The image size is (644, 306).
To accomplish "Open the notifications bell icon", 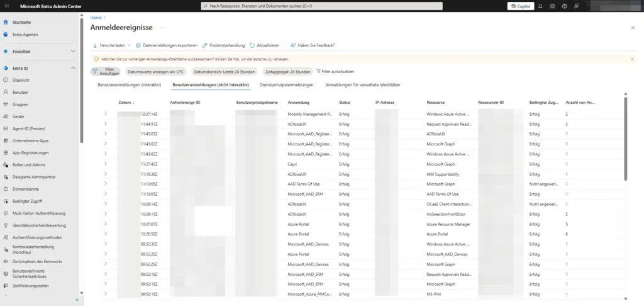I will [x=540, y=6].
